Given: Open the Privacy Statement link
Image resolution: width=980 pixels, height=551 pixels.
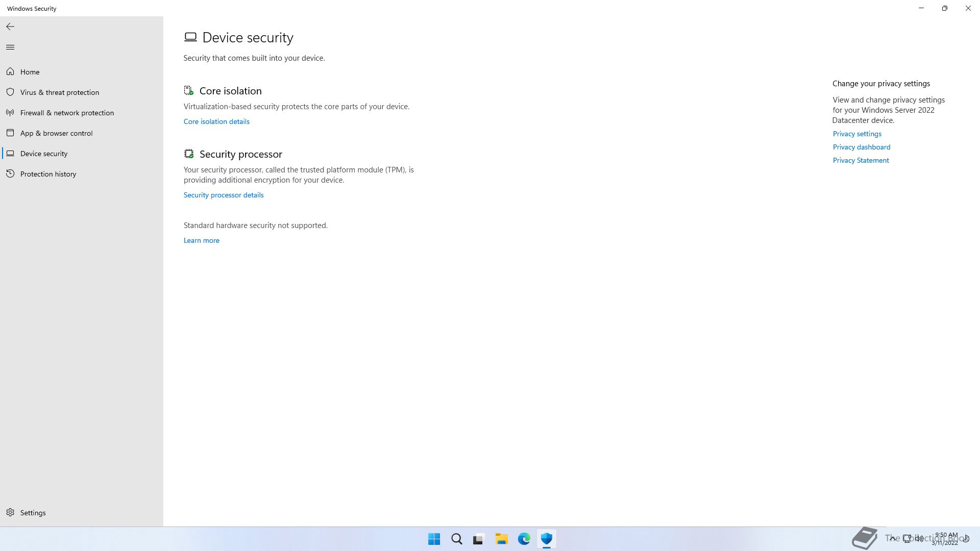Looking at the screenshot, I should (861, 160).
